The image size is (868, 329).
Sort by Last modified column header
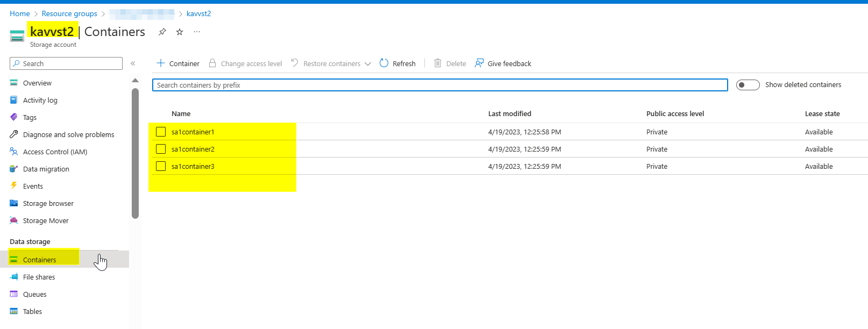point(510,113)
